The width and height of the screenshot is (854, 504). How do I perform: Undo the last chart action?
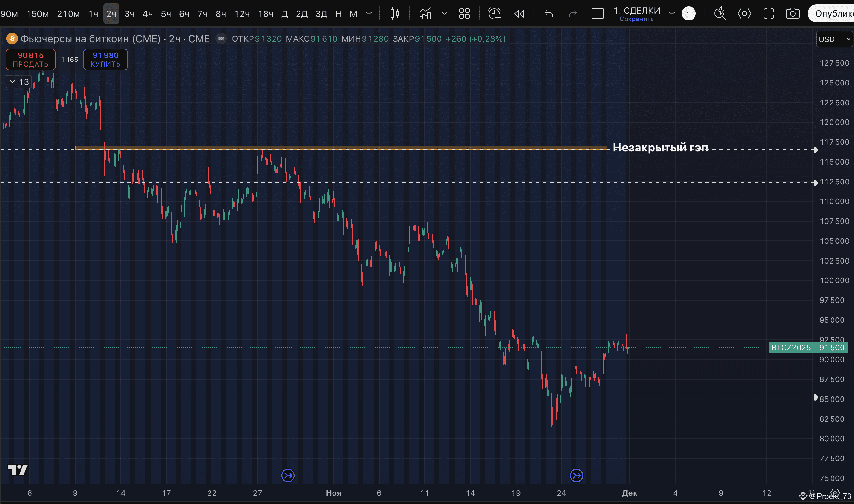point(549,13)
